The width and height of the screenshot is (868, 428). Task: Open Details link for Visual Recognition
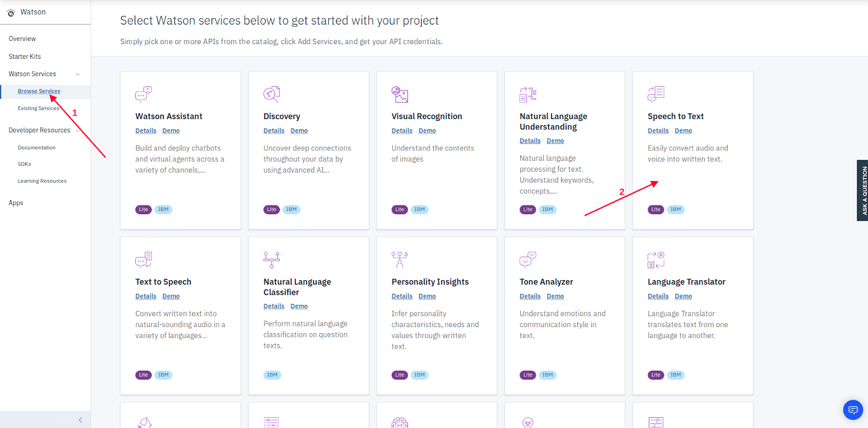(402, 131)
